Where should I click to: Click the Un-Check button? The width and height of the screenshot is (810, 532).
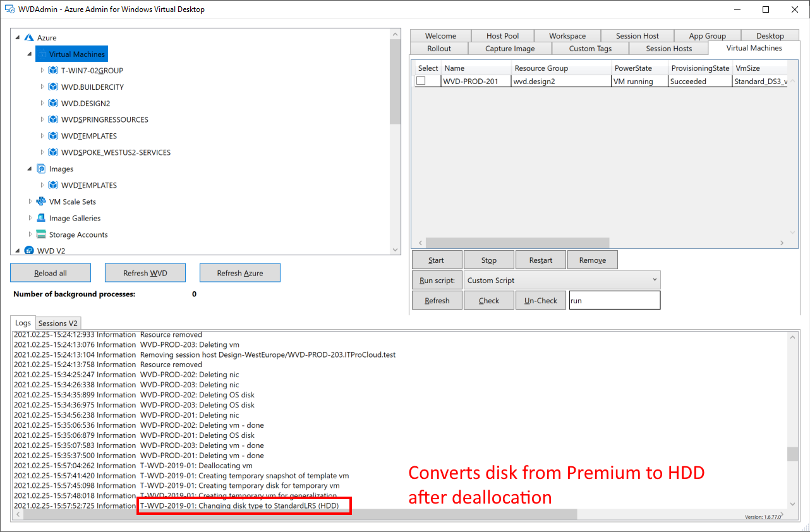(x=540, y=301)
